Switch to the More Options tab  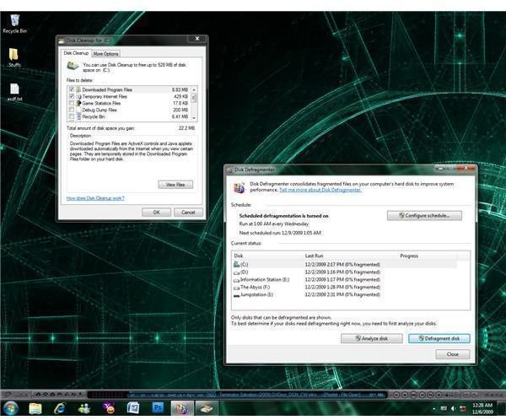pos(106,54)
